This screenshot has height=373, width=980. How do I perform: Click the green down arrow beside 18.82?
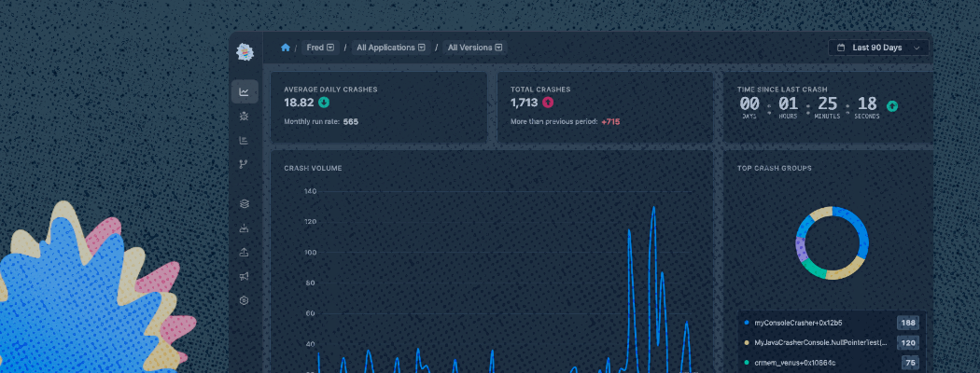[x=324, y=103]
